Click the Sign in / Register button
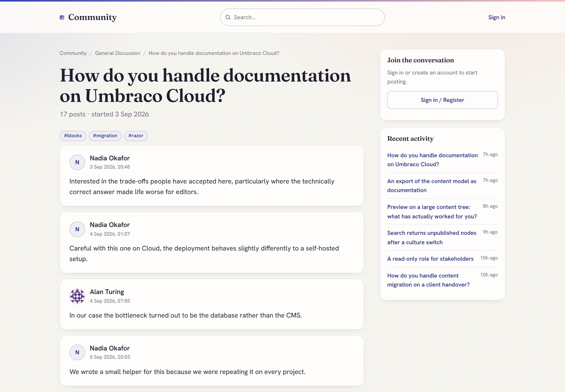Screen dimensions: 565x392 [x=442, y=100]
